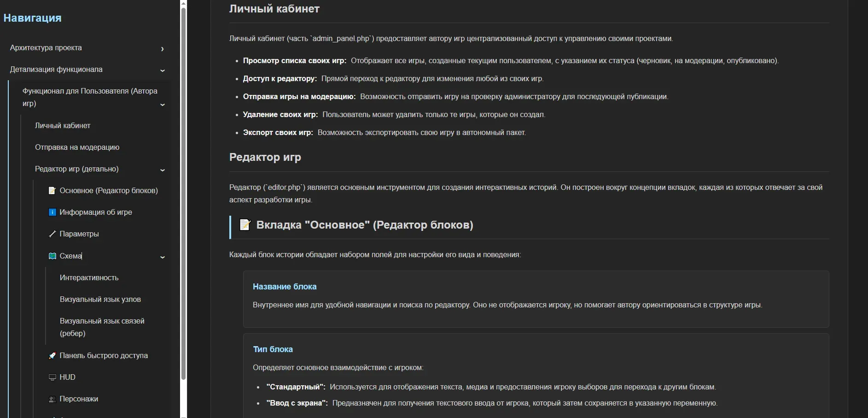
Task: Collapse Функционал для Пользователя chevron
Action: pyautogui.click(x=162, y=105)
